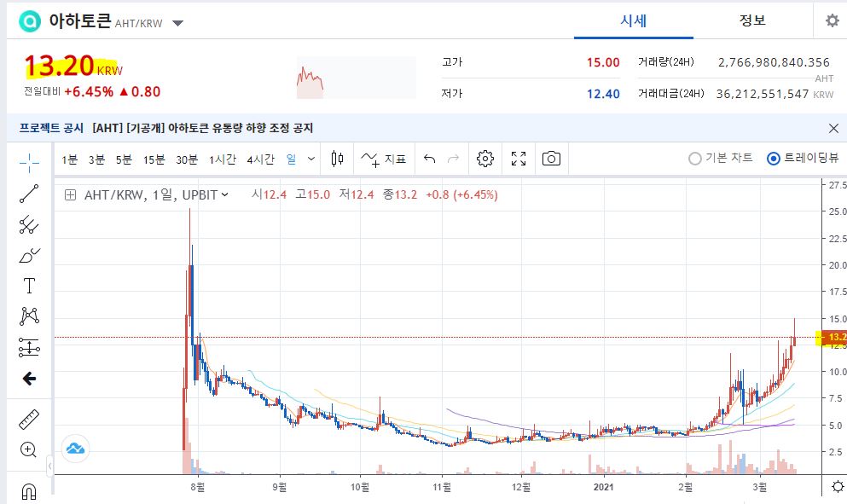This screenshot has height=504, width=847.
Task: Click the back arrow icon in left toolbar
Action: click(29, 379)
